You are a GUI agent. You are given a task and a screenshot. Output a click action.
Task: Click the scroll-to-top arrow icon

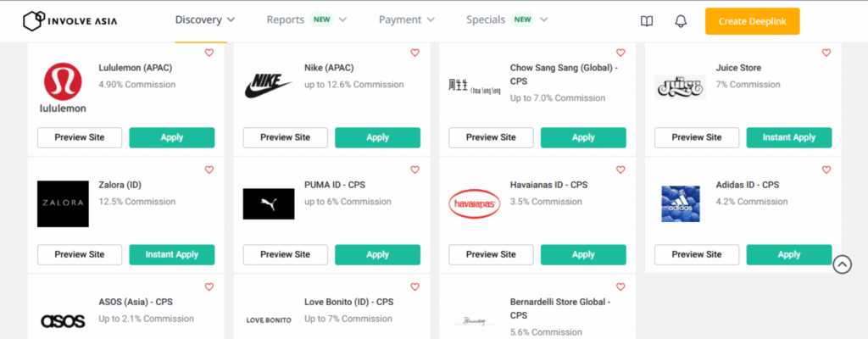tap(842, 264)
